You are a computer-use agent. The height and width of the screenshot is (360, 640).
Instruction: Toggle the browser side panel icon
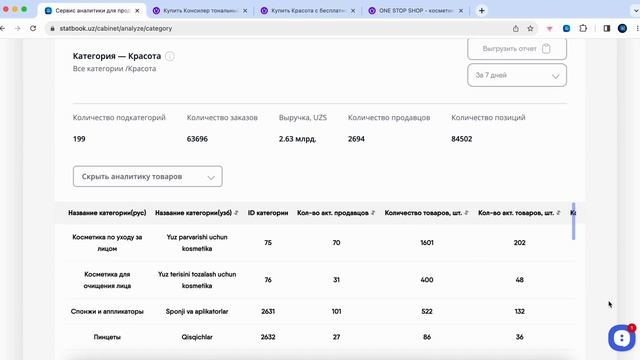click(x=607, y=29)
